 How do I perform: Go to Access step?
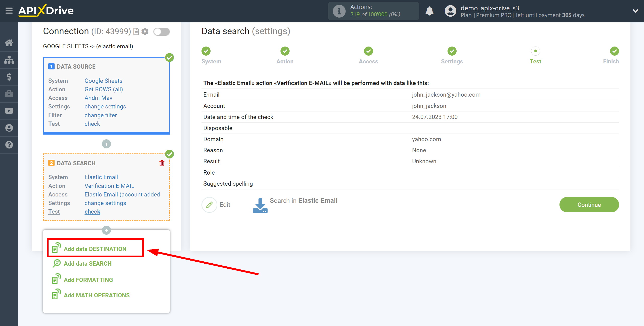click(369, 51)
